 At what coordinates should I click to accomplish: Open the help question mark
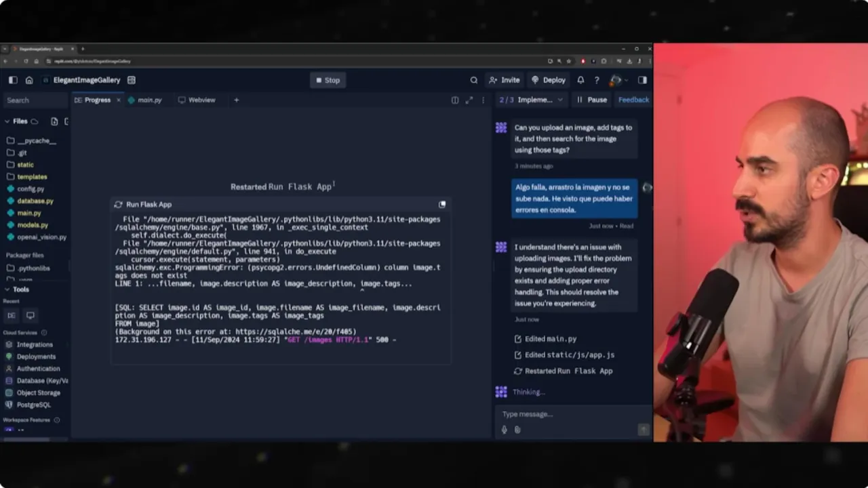(x=597, y=80)
